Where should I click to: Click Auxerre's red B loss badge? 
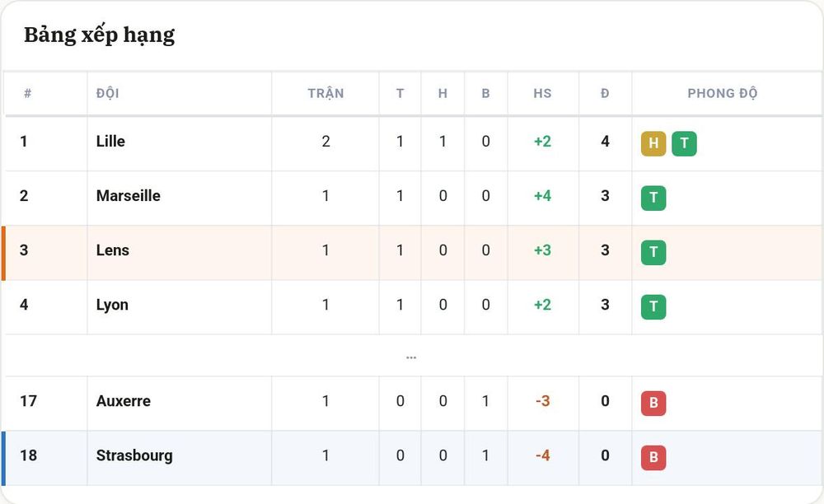pyautogui.click(x=653, y=404)
